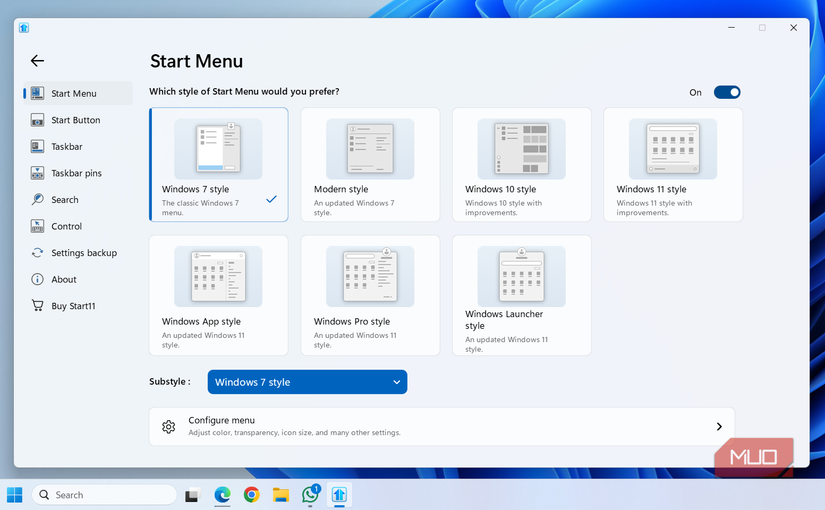Click the Configure menu gear icon

tap(168, 426)
